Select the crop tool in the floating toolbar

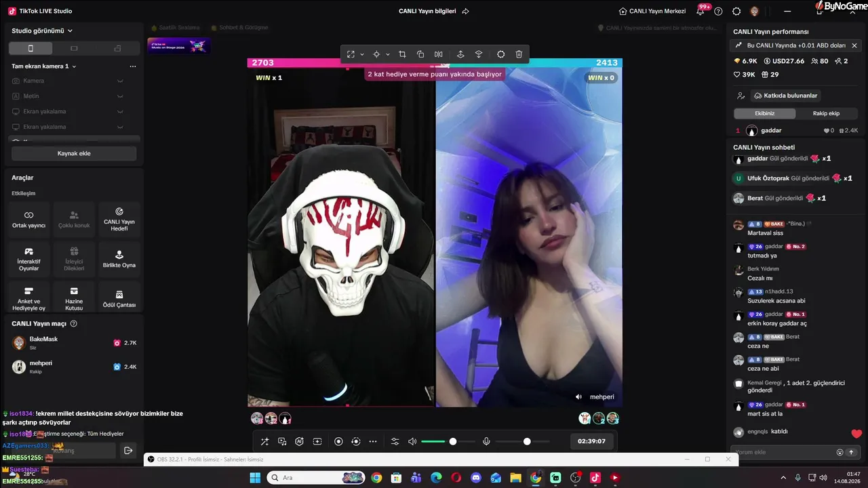click(x=402, y=54)
